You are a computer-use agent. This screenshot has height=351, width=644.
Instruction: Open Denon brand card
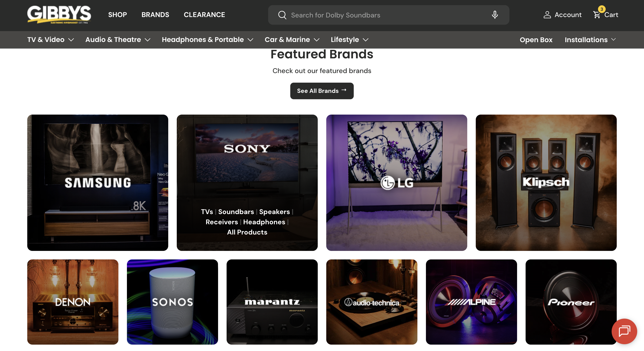click(x=72, y=302)
